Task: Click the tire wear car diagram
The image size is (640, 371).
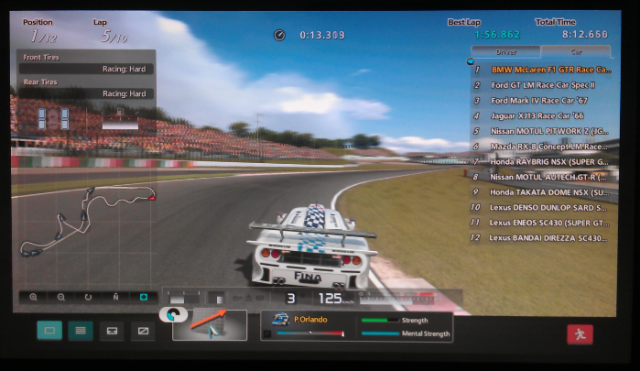Action: (x=53, y=118)
